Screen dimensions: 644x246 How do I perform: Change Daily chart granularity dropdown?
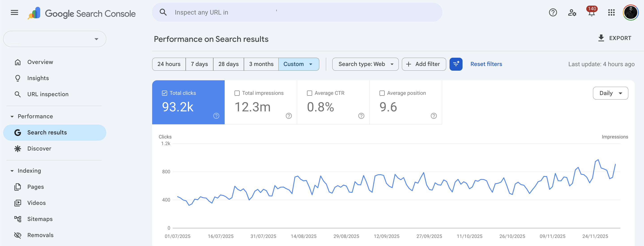[610, 93]
